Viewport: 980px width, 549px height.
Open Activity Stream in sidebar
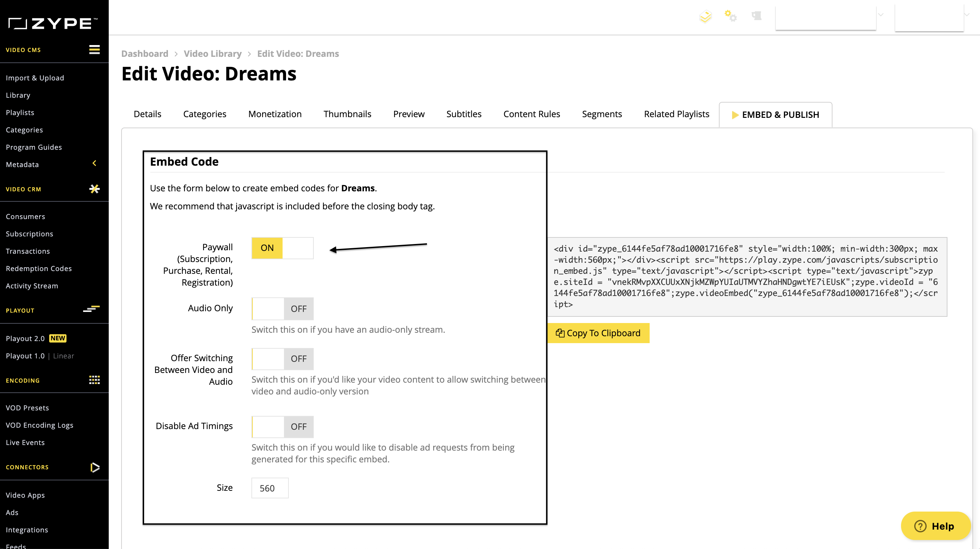pyautogui.click(x=32, y=286)
